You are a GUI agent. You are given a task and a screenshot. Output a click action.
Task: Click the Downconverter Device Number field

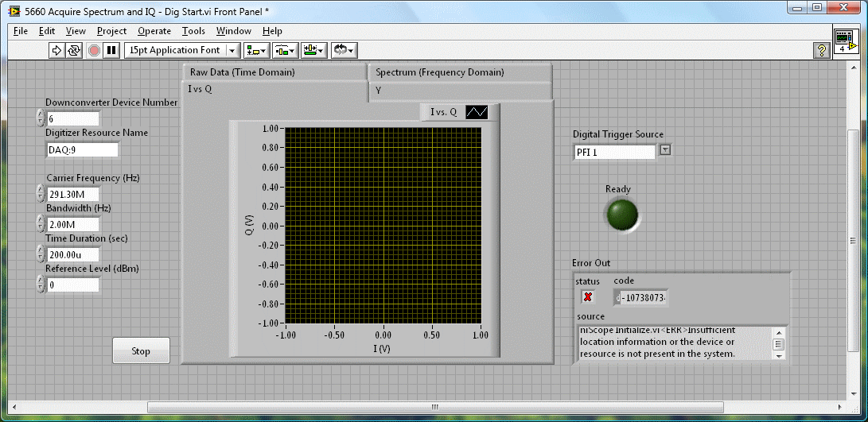coord(73,119)
